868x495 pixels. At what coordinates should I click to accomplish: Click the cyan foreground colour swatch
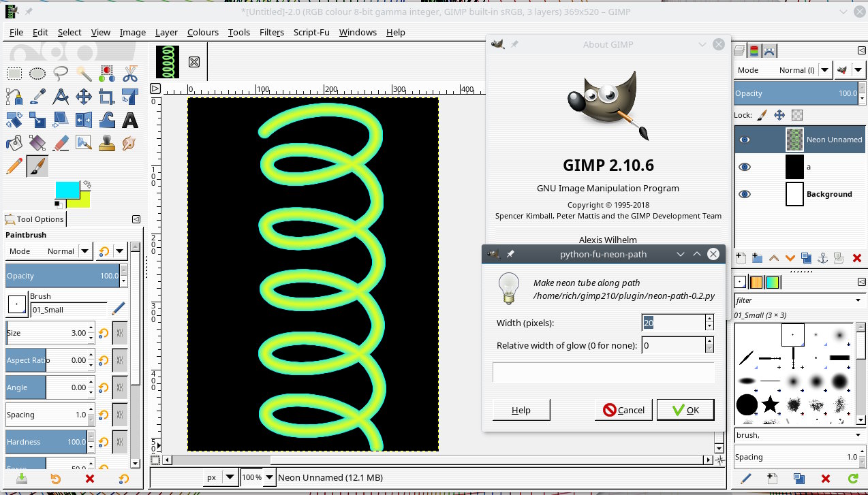click(67, 190)
